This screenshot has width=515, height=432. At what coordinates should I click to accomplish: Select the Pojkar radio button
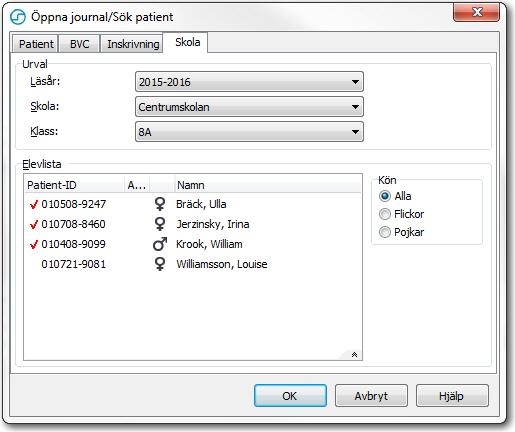click(x=385, y=232)
